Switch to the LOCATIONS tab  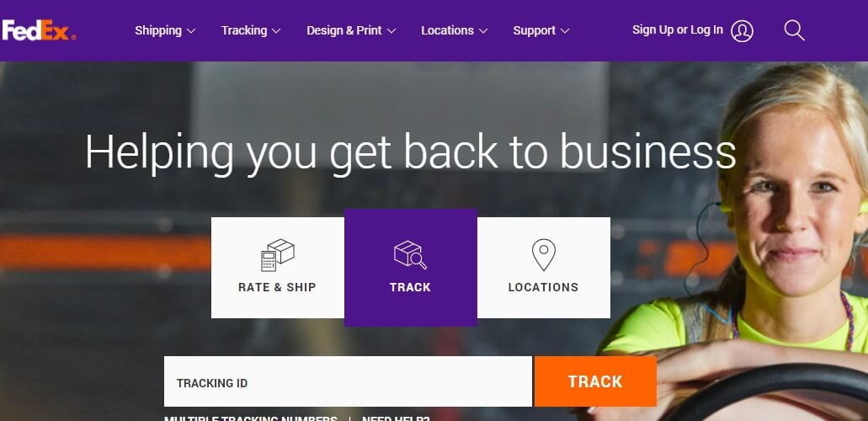544,268
